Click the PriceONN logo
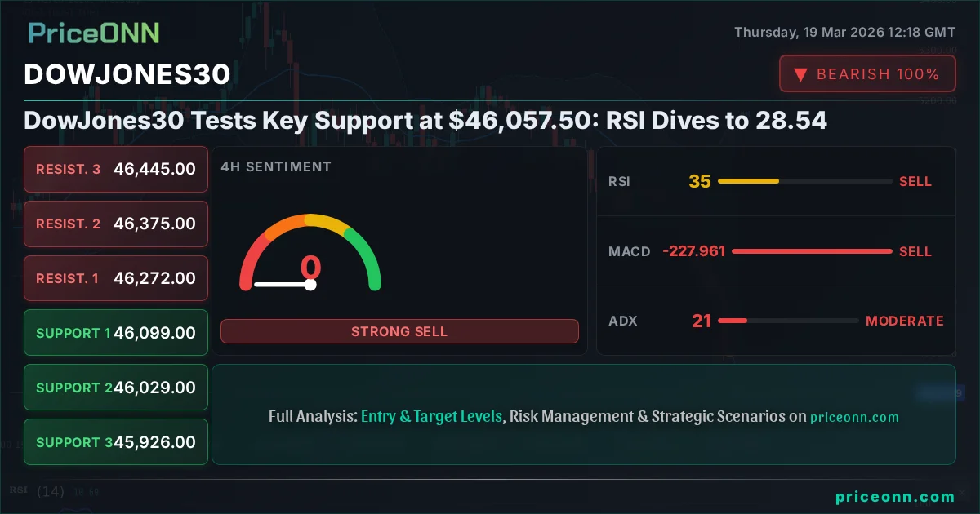 [92, 33]
